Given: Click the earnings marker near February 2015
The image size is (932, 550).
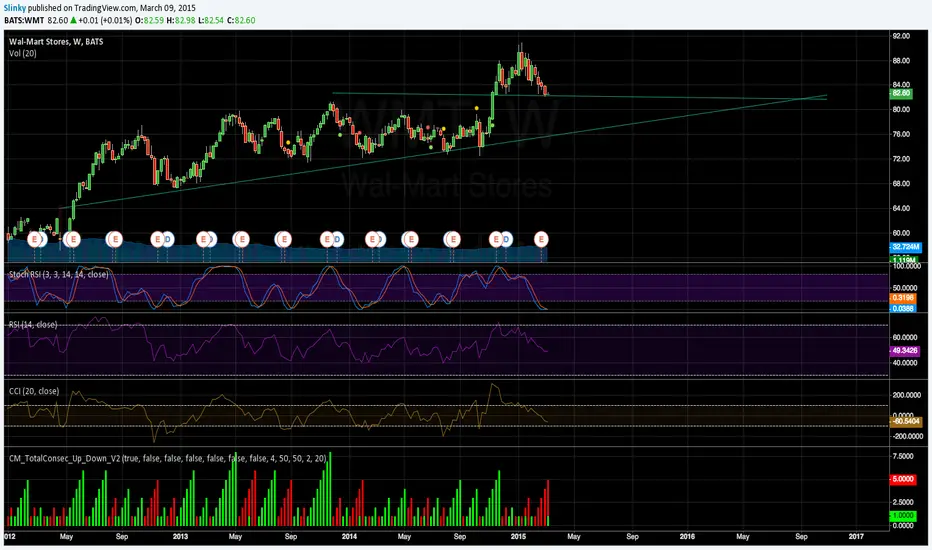Looking at the screenshot, I should [541, 239].
